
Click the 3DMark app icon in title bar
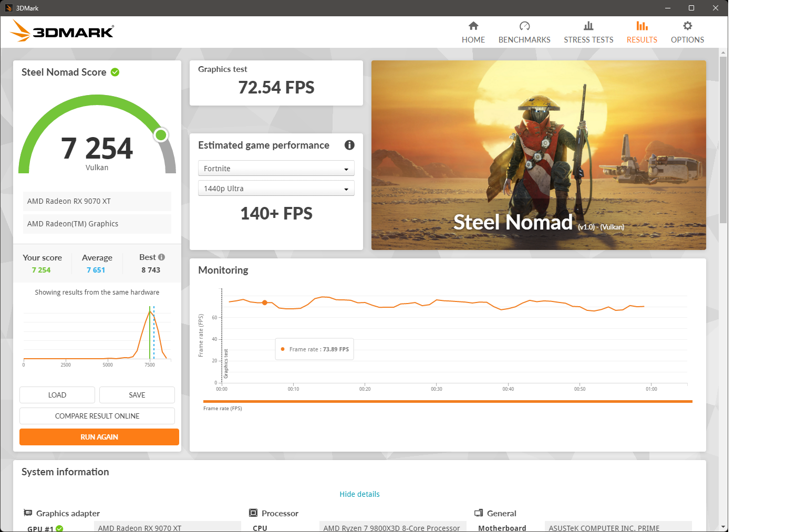coord(8,8)
